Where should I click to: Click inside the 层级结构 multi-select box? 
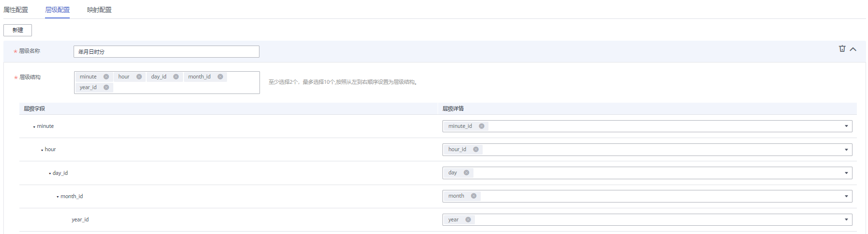click(x=167, y=82)
